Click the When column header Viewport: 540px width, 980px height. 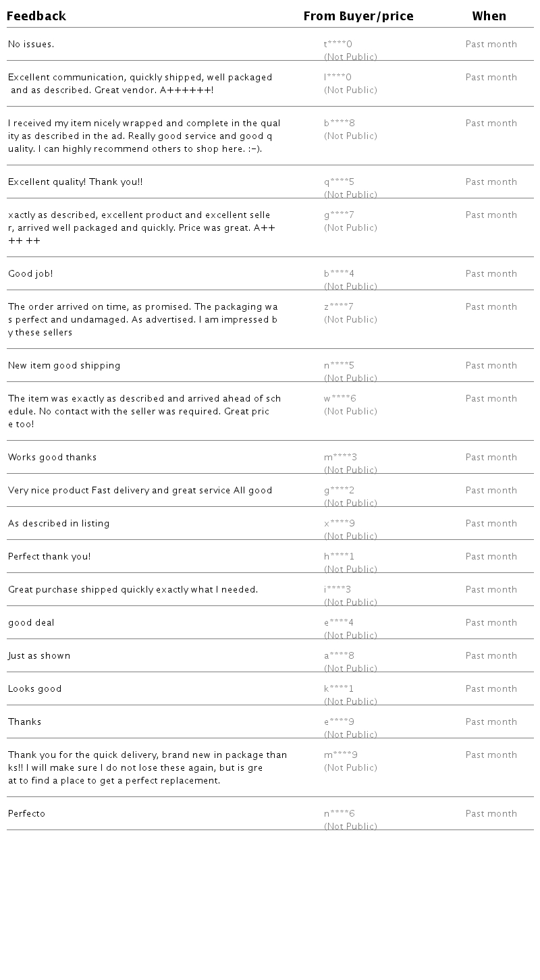coord(489,16)
